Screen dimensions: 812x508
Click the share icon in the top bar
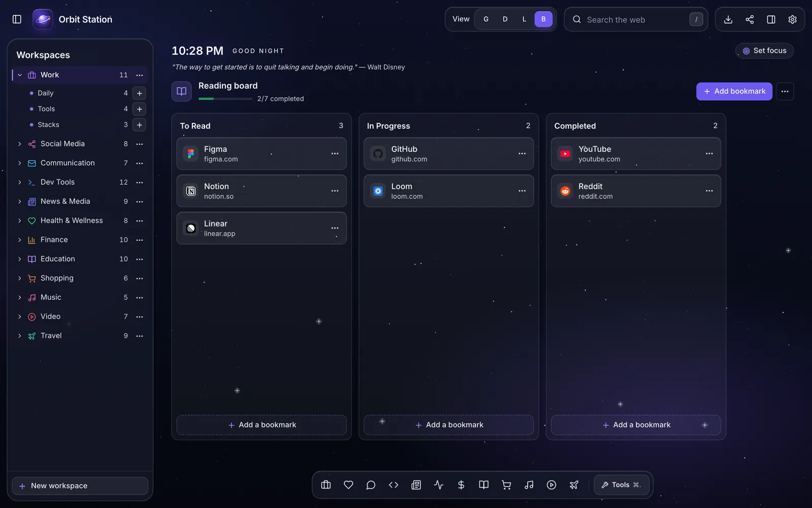[x=750, y=19]
